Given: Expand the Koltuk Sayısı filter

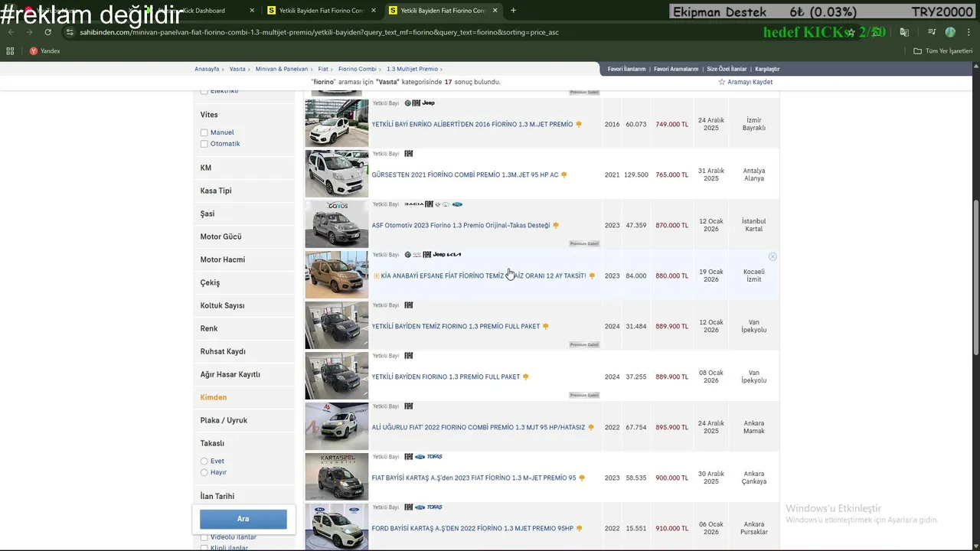Looking at the screenshot, I should (x=243, y=305).
